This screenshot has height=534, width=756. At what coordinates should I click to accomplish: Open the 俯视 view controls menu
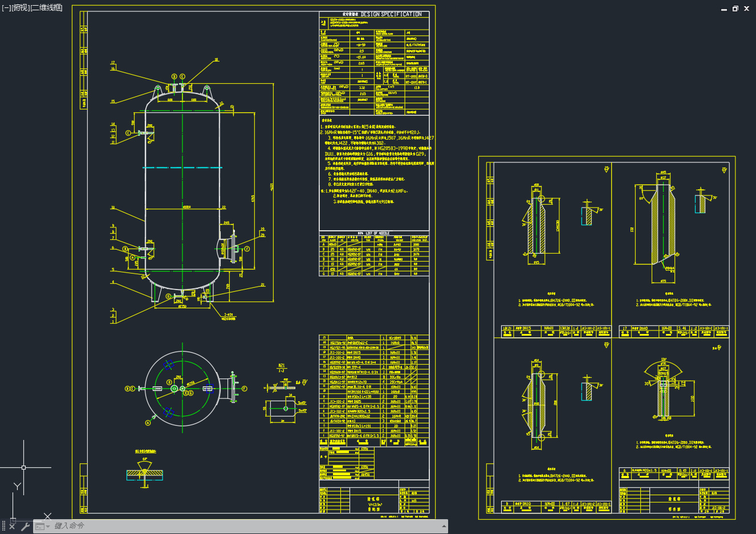click(19, 8)
